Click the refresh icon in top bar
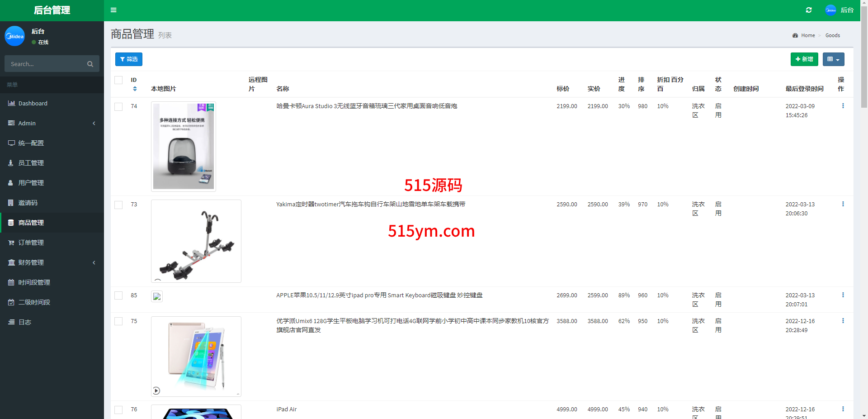Image resolution: width=868 pixels, height=419 pixels. point(809,10)
